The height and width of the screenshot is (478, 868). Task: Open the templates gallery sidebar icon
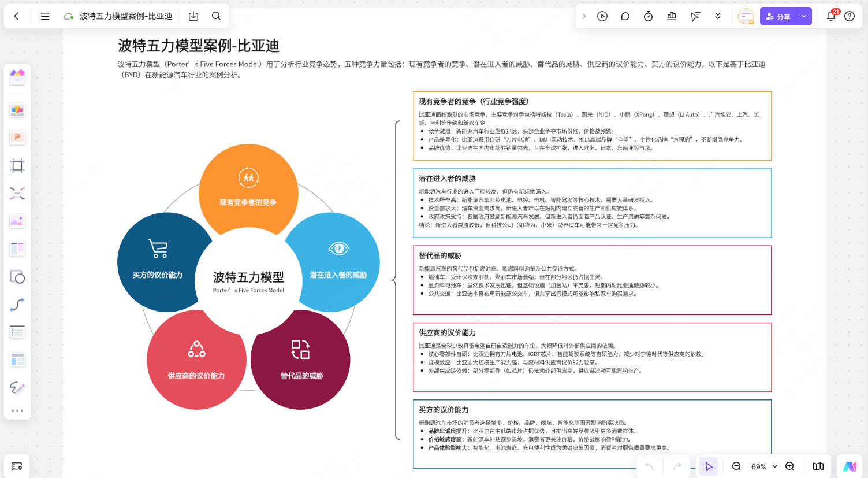(17, 76)
